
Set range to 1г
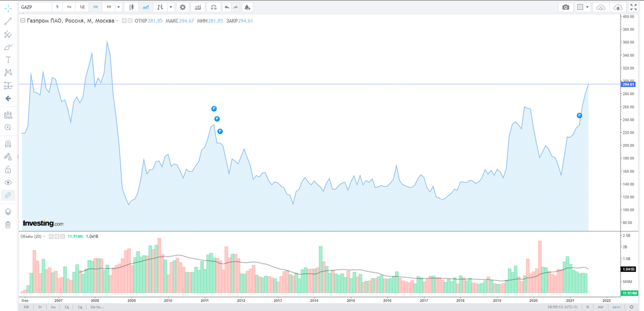(x=40, y=307)
